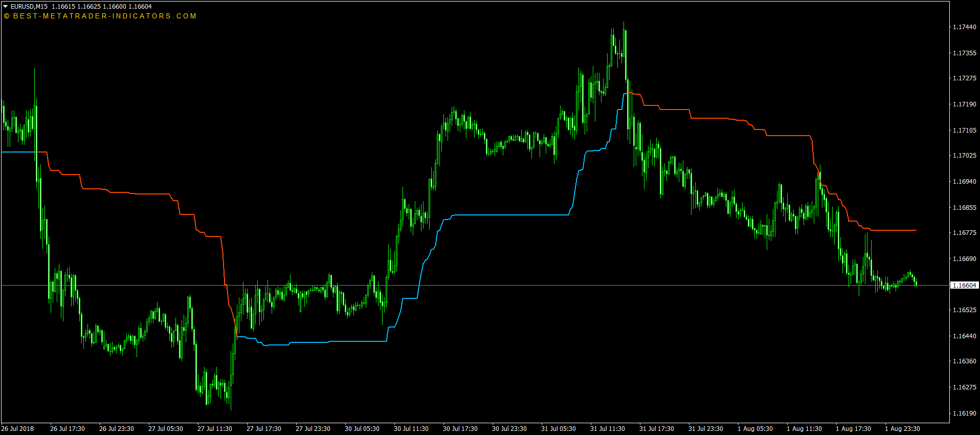Image resolution: width=980 pixels, height=435 pixels.
Task: Click the 27 Jul 23:30 time label
Action: click(x=313, y=429)
